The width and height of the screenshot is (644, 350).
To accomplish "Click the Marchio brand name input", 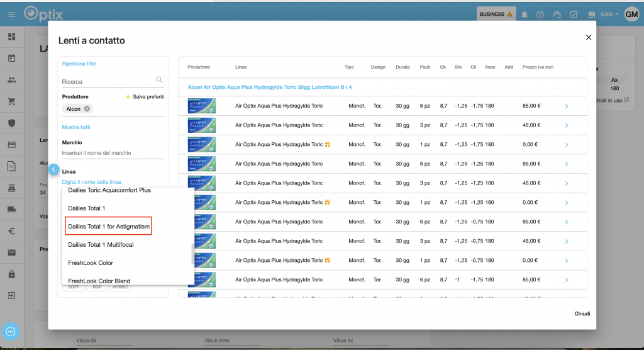I will pos(113,153).
